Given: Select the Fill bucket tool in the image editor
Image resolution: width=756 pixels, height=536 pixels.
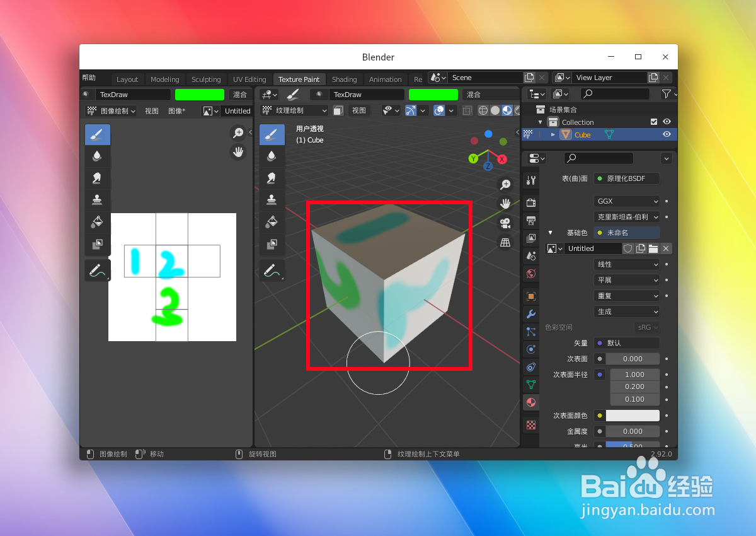Looking at the screenshot, I should tap(98, 222).
